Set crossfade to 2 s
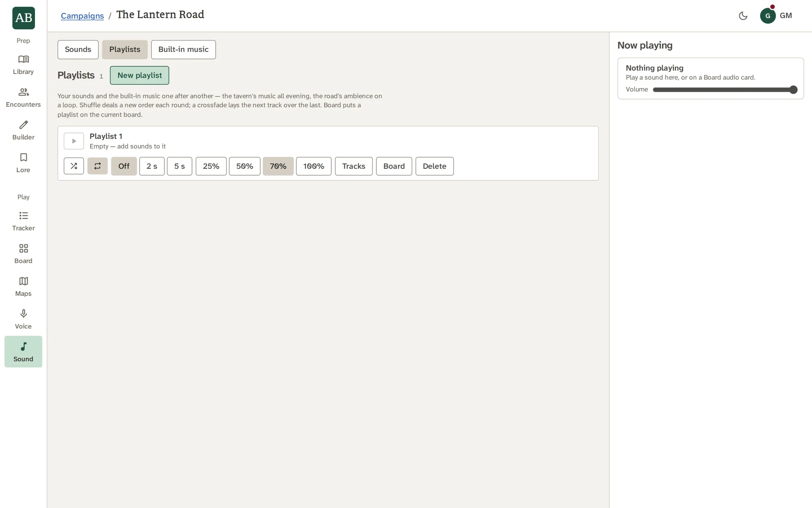812x508 pixels. 152,166
